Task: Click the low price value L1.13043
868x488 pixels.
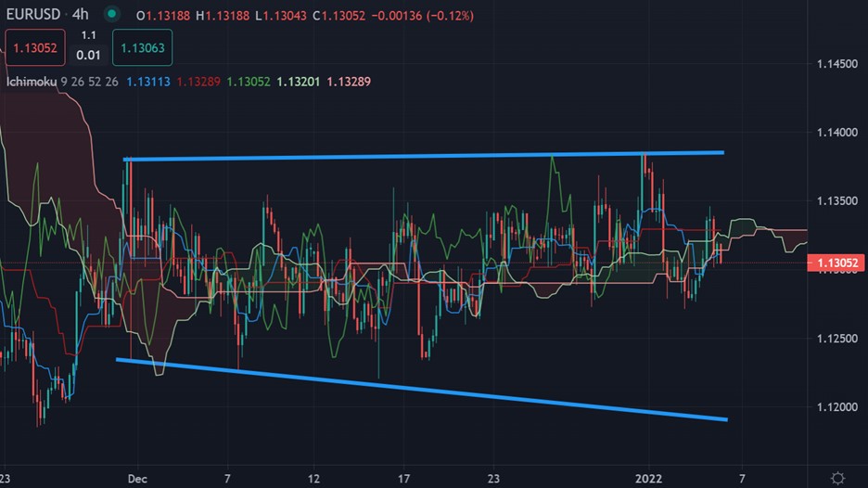Action: click(281, 16)
